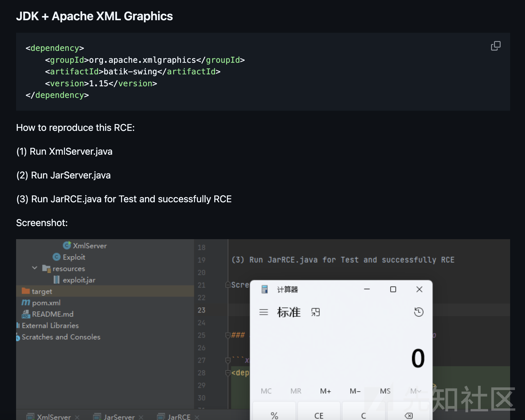
Task: Close the JarRCE run tab
Action: pos(197,417)
